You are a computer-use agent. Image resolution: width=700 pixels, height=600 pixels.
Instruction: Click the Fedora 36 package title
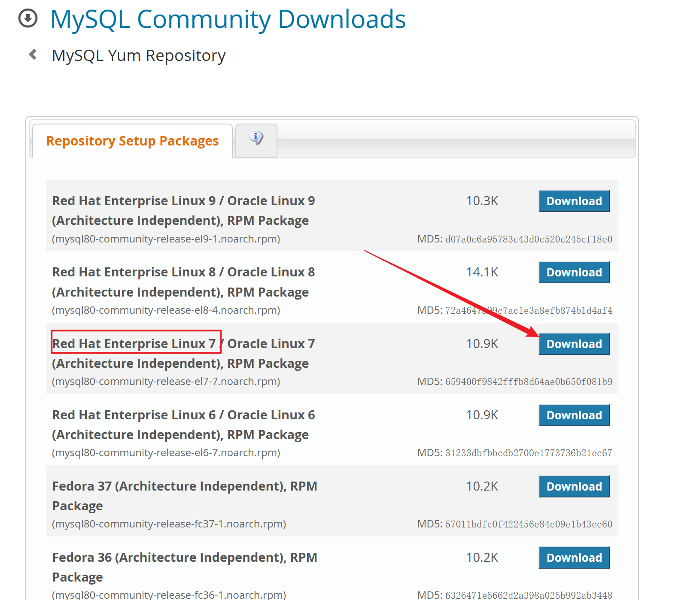pos(185,567)
